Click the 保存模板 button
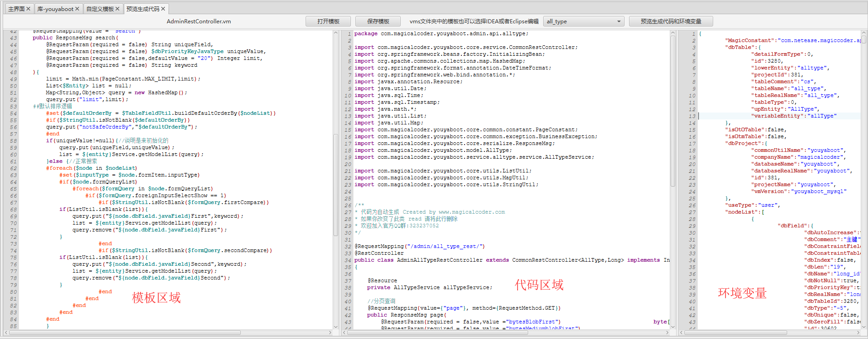Screen dimensions: 868x339 (x=378, y=22)
